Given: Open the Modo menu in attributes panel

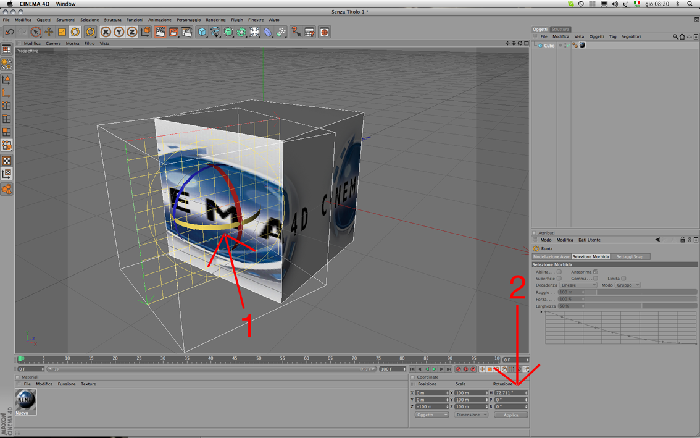Looking at the screenshot, I should coord(546,240).
